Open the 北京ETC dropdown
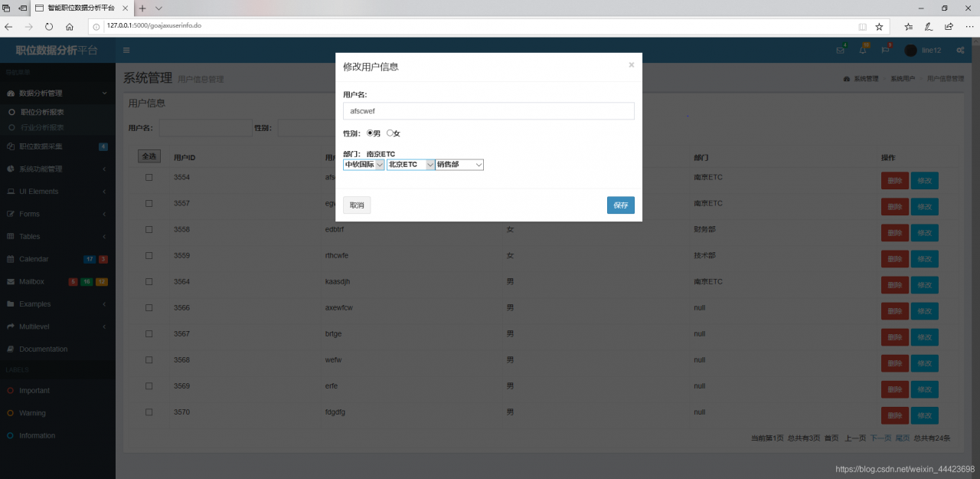Image resolution: width=980 pixels, height=479 pixels. click(411, 164)
